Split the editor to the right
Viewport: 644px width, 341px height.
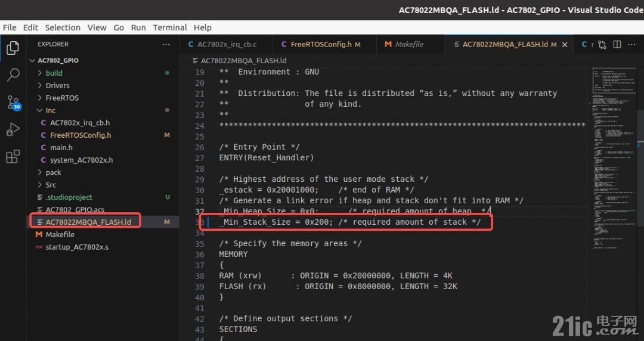click(x=617, y=44)
